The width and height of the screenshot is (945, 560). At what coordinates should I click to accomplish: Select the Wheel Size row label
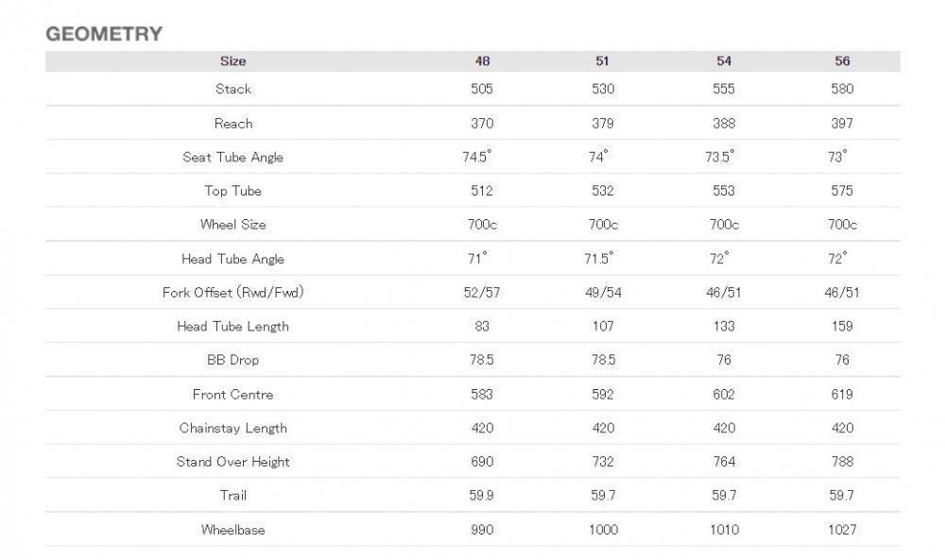pos(233,225)
